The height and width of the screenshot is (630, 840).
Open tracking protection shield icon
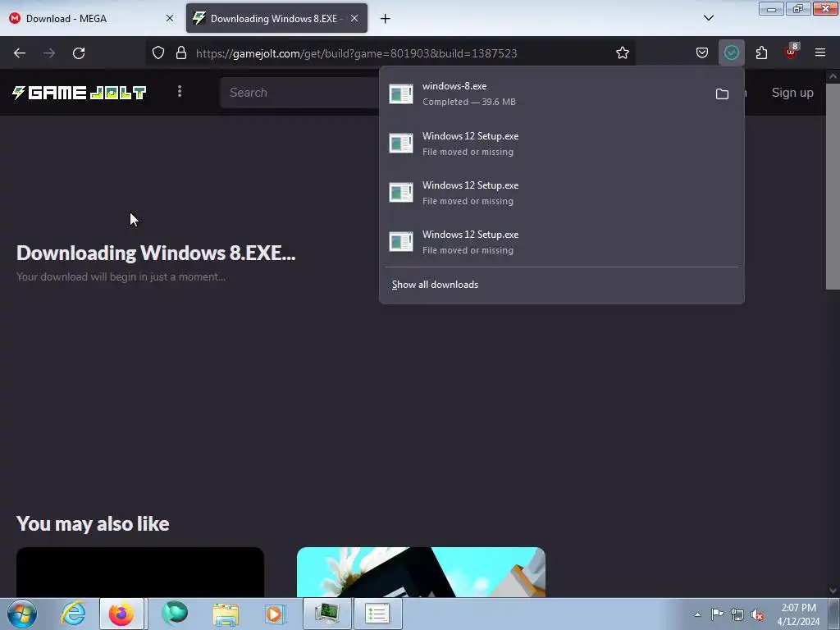coord(158,52)
